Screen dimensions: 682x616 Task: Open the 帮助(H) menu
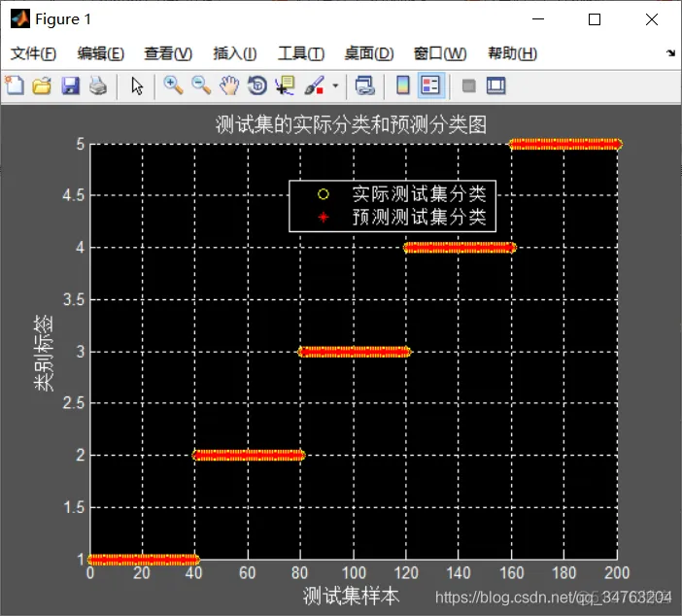[512, 53]
